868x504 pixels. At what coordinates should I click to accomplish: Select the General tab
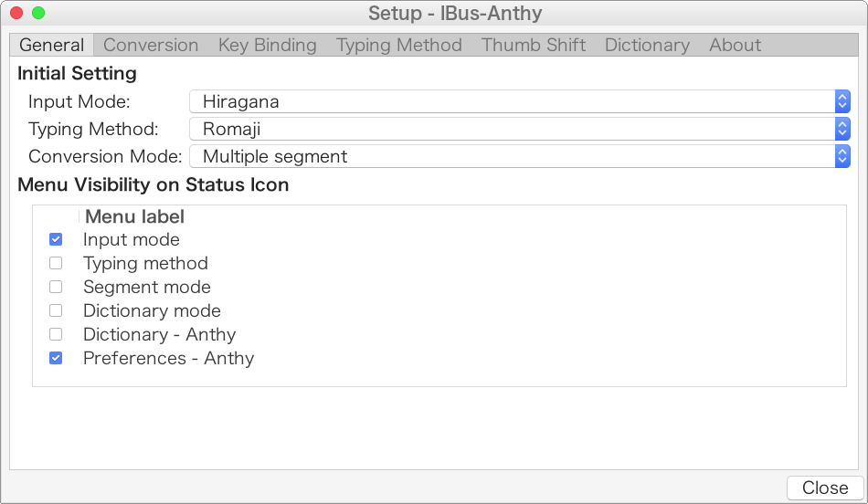52,45
